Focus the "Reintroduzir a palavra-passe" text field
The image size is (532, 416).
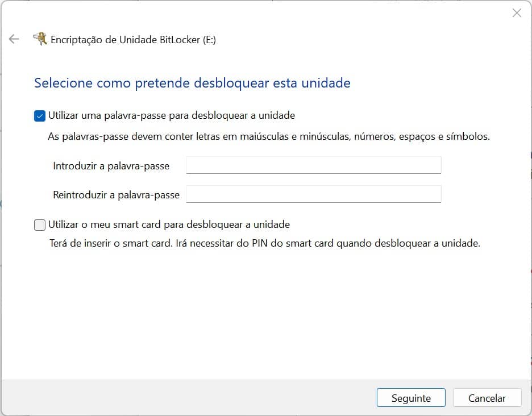tap(313, 194)
